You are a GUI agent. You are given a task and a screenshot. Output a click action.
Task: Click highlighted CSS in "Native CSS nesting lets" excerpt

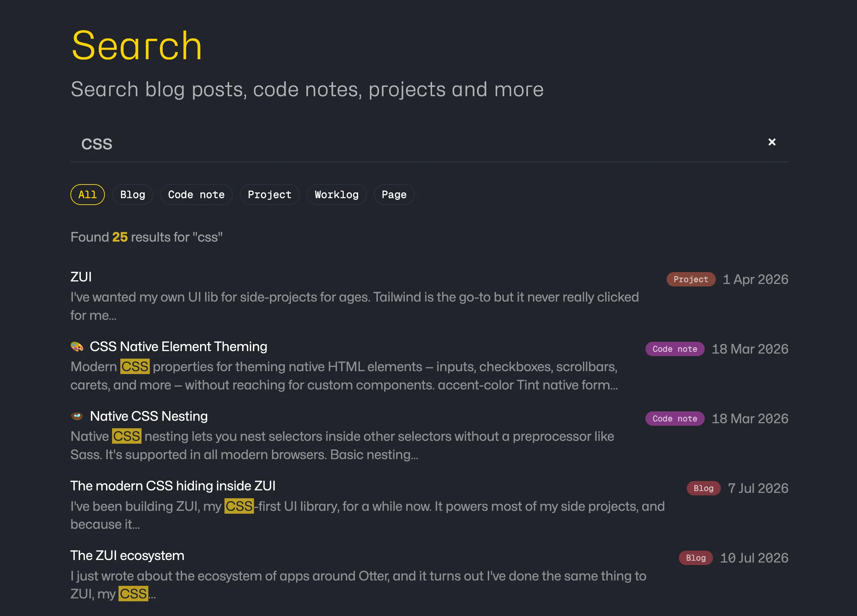[126, 436]
